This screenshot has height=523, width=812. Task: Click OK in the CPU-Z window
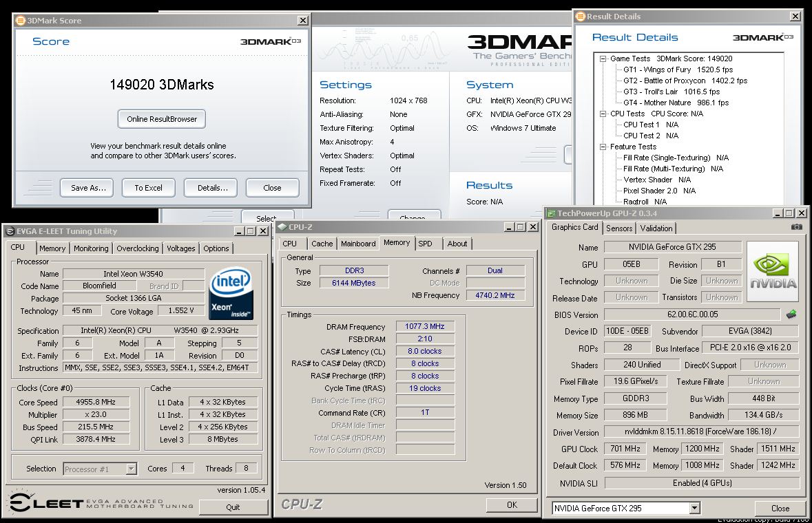pyautogui.click(x=512, y=505)
